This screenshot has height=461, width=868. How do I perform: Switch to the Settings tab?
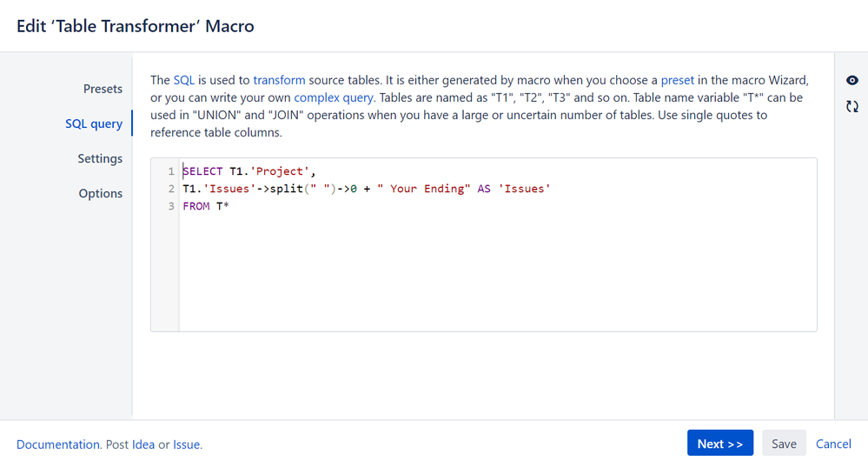100,158
